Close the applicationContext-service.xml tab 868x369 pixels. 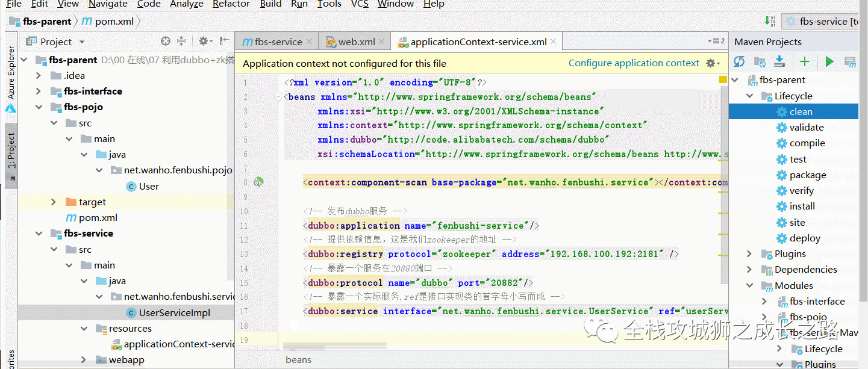point(554,42)
